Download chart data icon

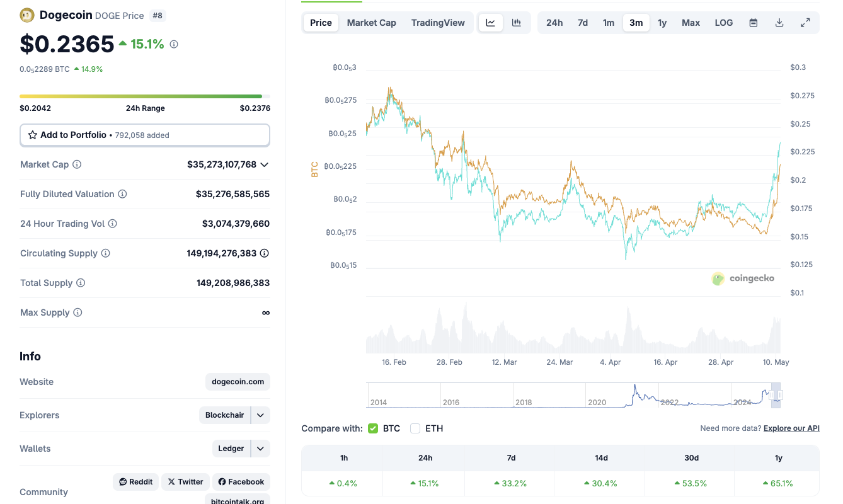click(x=779, y=23)
